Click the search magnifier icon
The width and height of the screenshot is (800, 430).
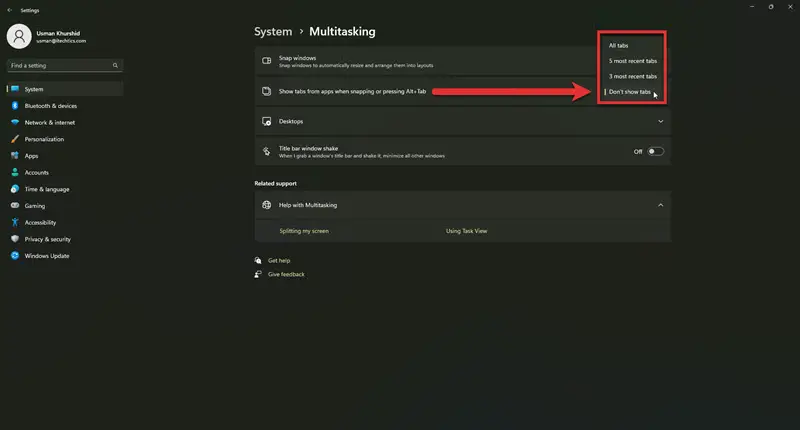(x=115, y=65)
